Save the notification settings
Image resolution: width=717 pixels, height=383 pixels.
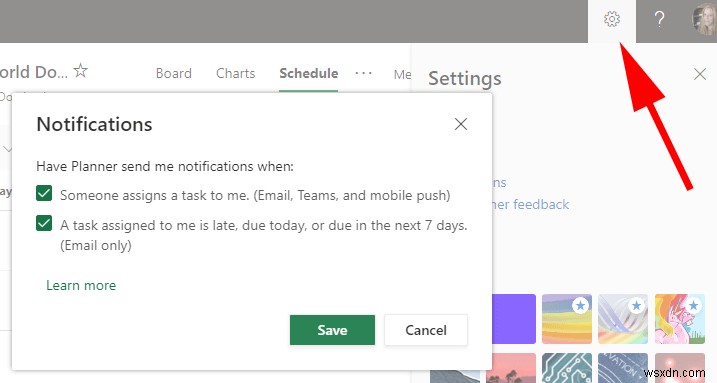pyautogui.click(x=332, y=330)
